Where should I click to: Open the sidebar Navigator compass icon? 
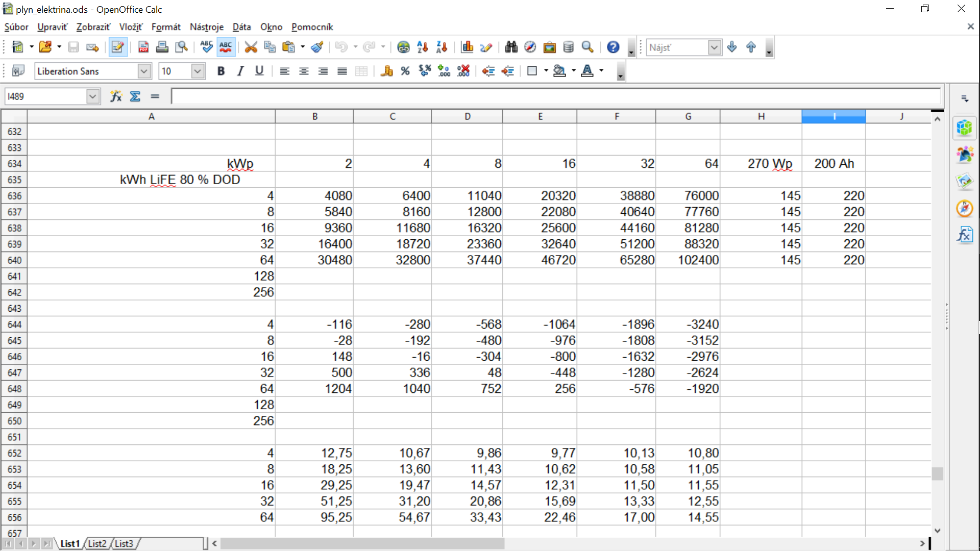click(965, 208)
